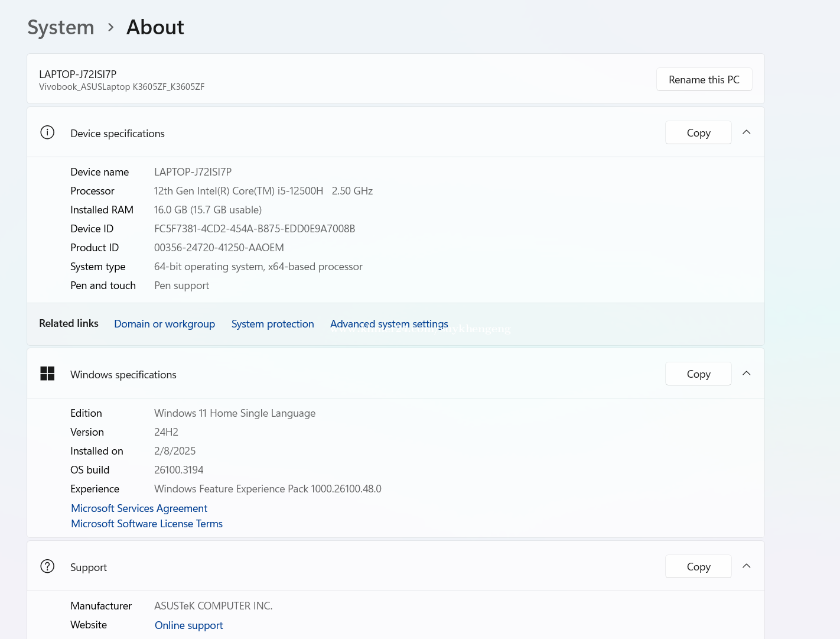The width and height of the screenshot is (840, 639).
Task: Open the Online support website link
Action: pyautogui.click(x=188, y=625)
